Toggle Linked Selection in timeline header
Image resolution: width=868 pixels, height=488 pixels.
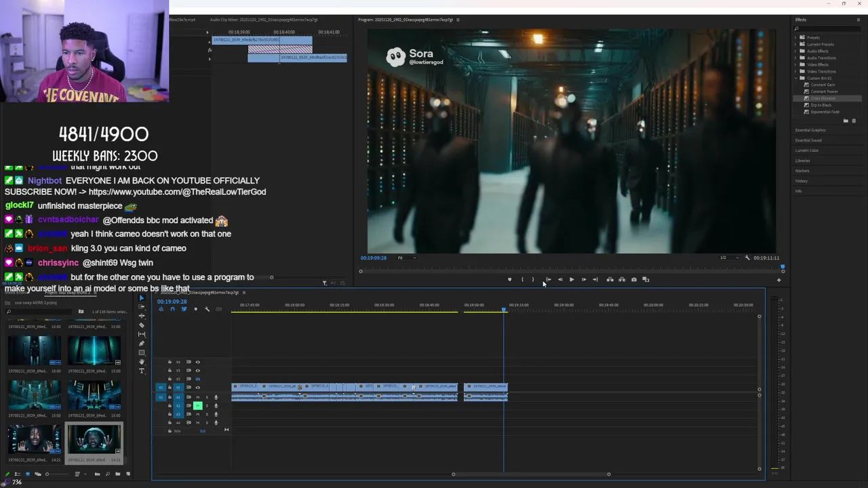184,309
